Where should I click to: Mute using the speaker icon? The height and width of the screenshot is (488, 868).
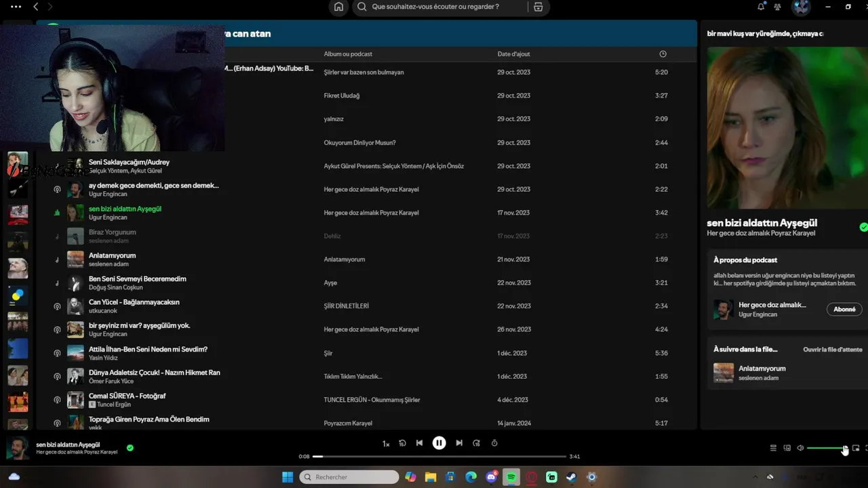tap(800, 448)
